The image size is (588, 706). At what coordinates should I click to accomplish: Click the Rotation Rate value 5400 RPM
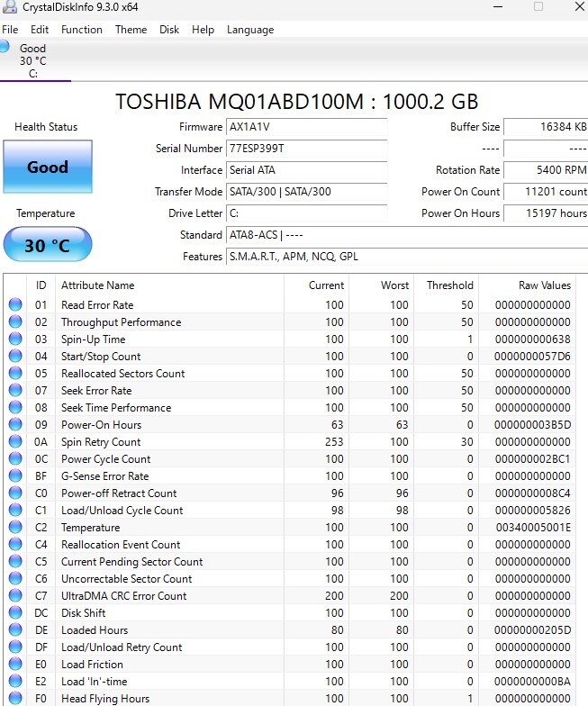tap(546, 170)
